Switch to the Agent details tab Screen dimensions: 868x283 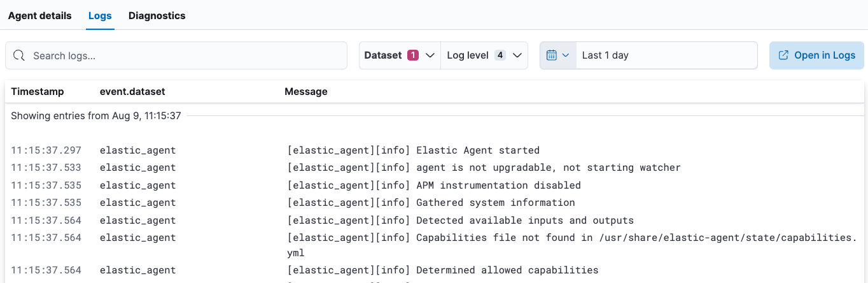coord(39,16)
